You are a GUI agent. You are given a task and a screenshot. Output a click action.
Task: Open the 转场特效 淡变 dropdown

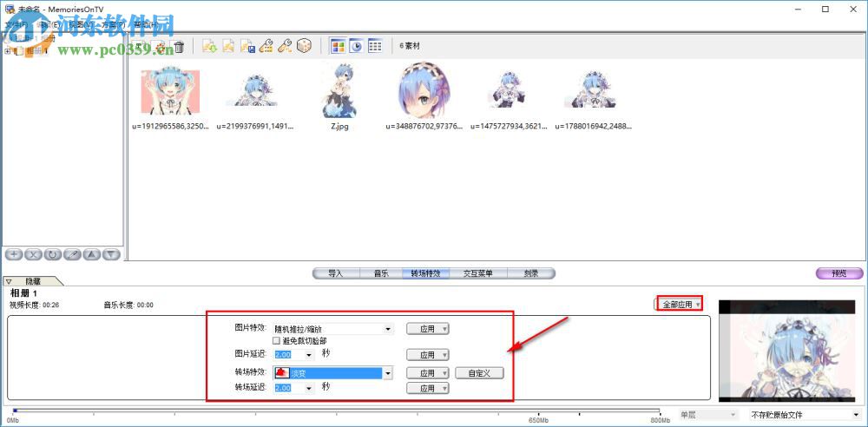tap(388, 373)
